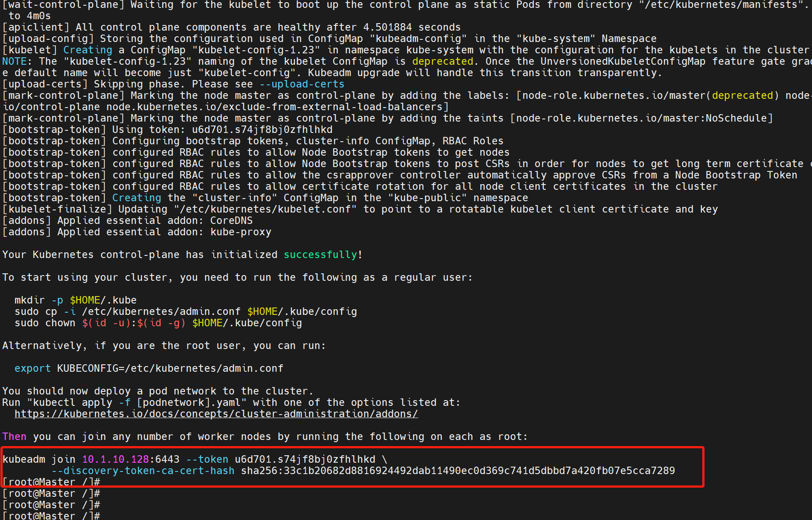Click the "to 4m0s" timeout text
812x520 pixels.
(x=30, y=16)
